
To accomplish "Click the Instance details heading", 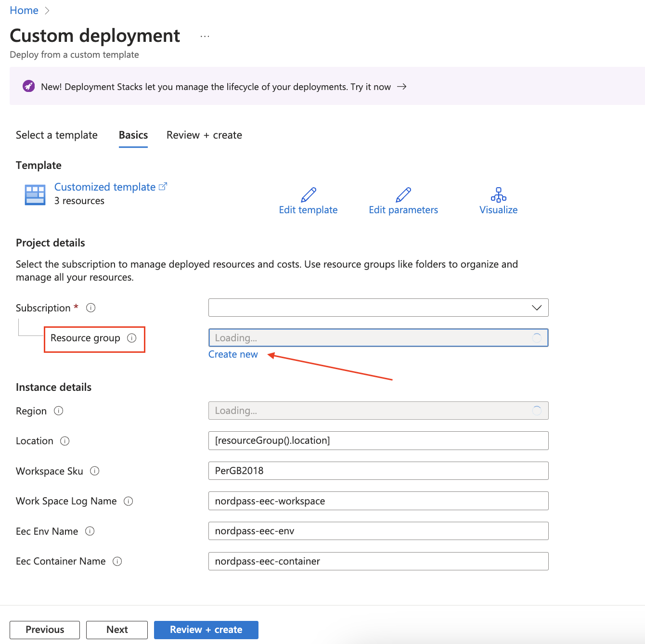I will [53, 387].
